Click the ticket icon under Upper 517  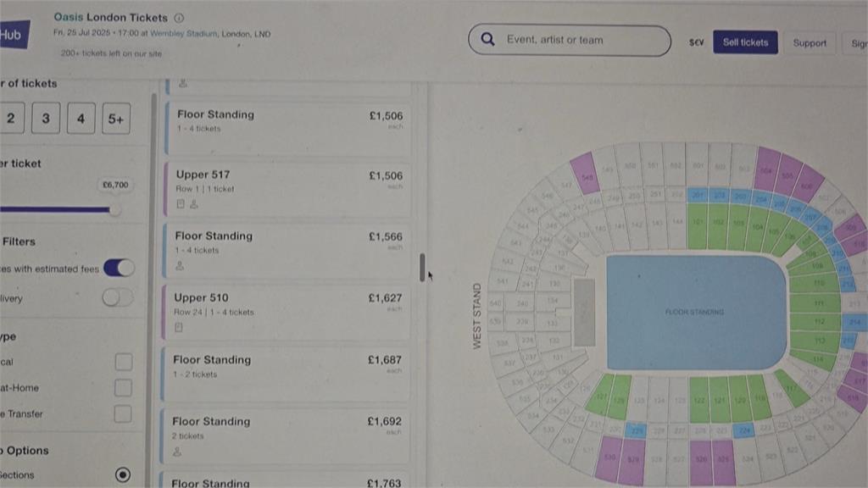click(181, 204)
